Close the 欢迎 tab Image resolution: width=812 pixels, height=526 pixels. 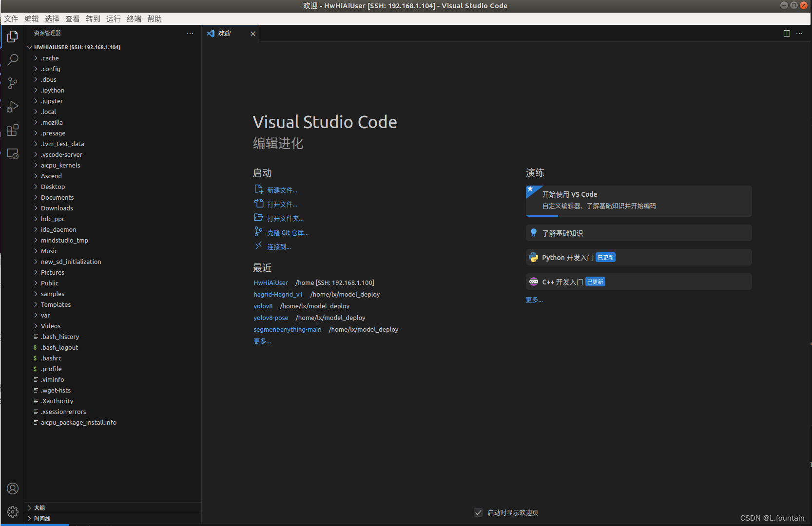click(253, 34)
